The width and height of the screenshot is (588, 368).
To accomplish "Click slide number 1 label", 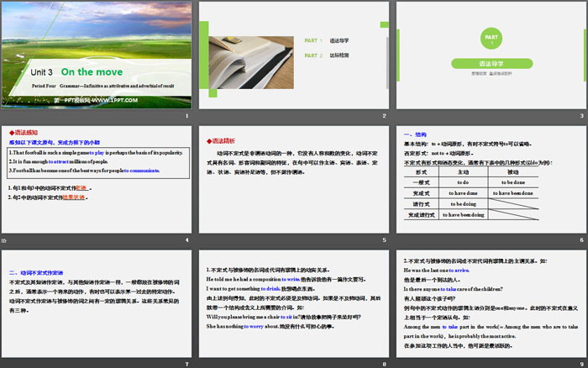I will pos(186,116).
